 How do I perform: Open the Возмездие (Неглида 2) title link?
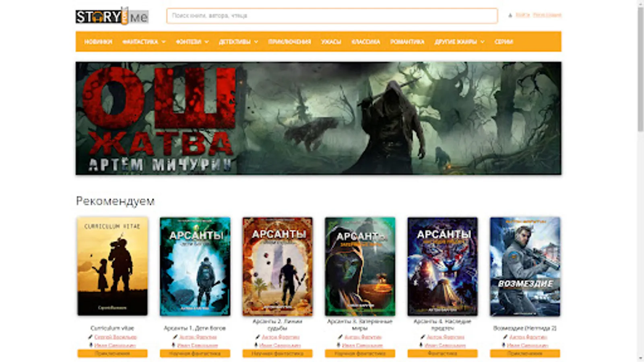point(525,328)
